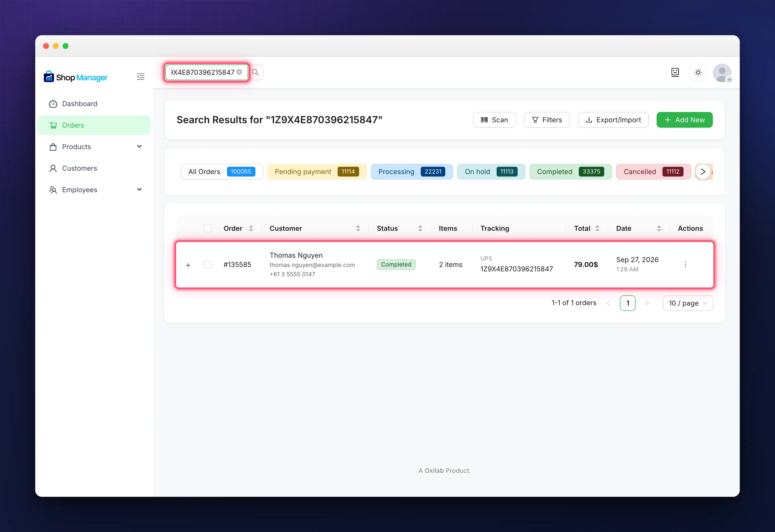Open Customers in the sidebar
The height and width of the screenshot is (532, 775).
(94, 168)
